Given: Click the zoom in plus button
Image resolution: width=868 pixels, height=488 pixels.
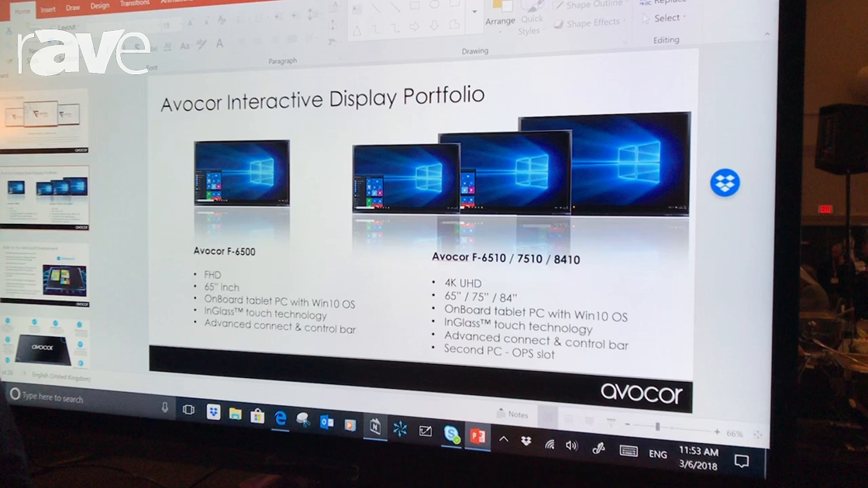Looking at the screenshot, I should click(717, 431).
